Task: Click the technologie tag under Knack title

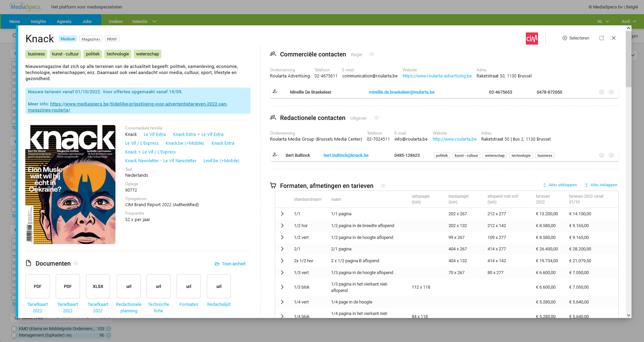Action: click(118, 54)
